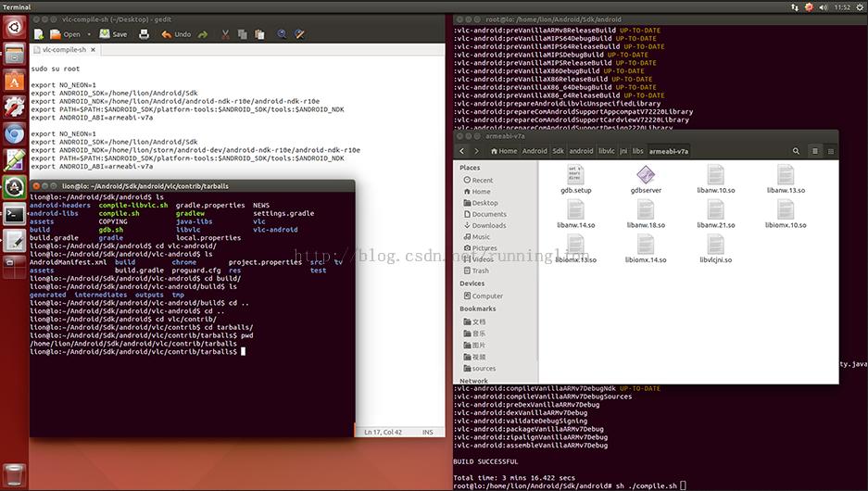The height and width of the screenshot is (491, 868).
Task: Click the armeabi-v7a breadcrumb in path bar
Action: 668,151
